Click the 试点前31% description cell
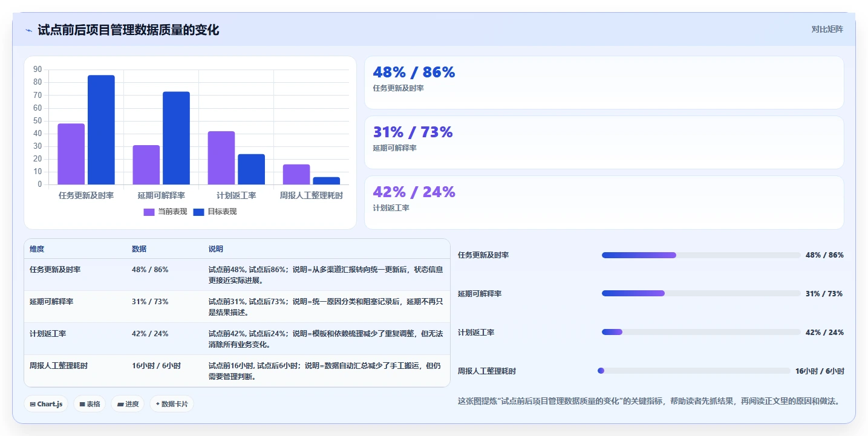The width and height of the screenshot is (868, 436). [x=326, y=307]
